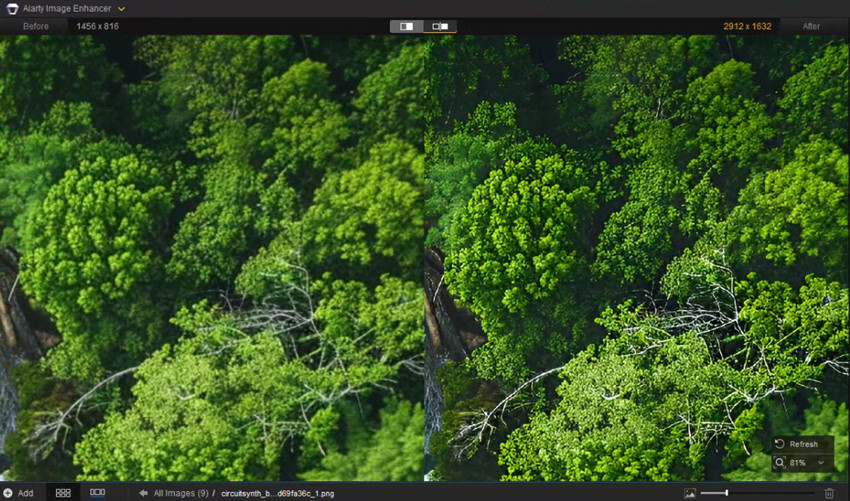Click the back arrow beside All Images
Viewport: 850px width, 501px height.
point(143,493)
